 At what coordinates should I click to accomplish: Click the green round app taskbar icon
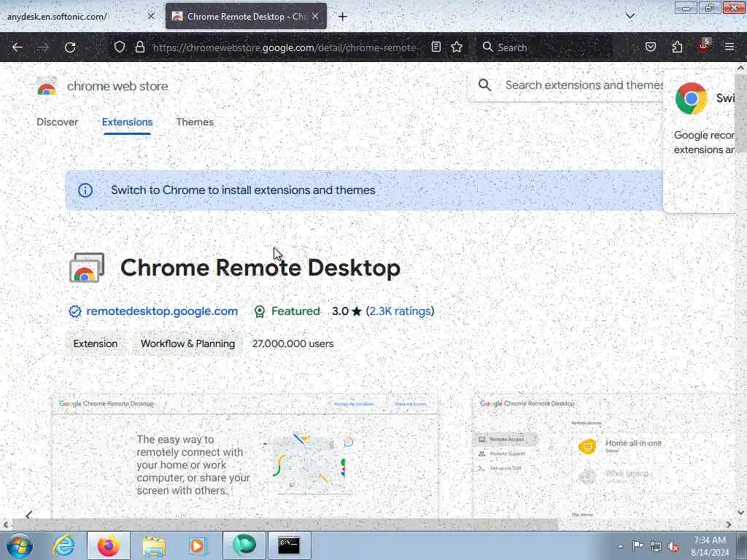[x=244, y=545]
